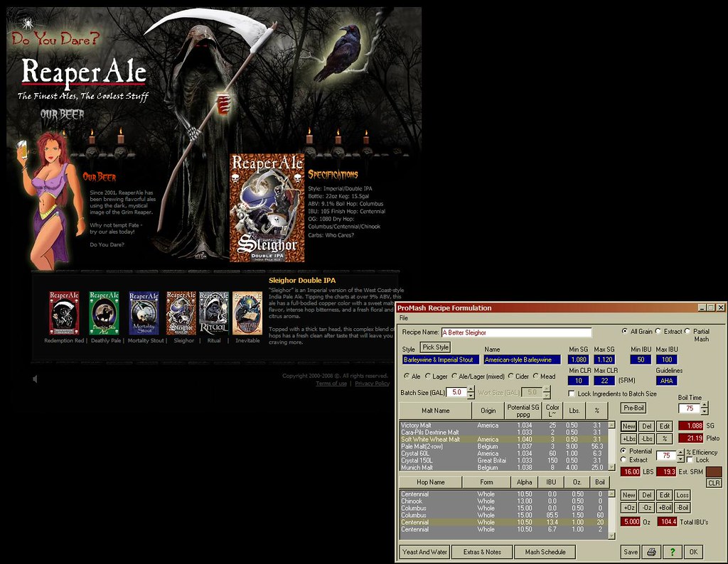Viewport: 728px width, 564px height.
Task: Open the Privacy Policy link
Action: [372, 384]
